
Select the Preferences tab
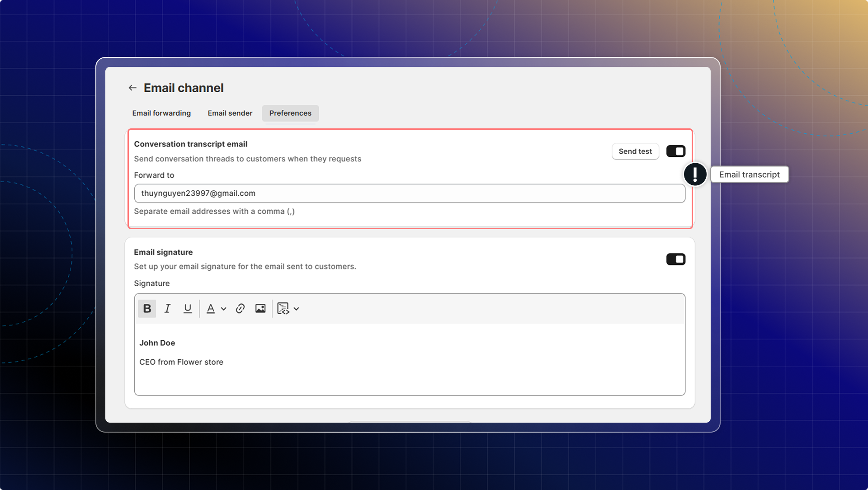(290, 113)
